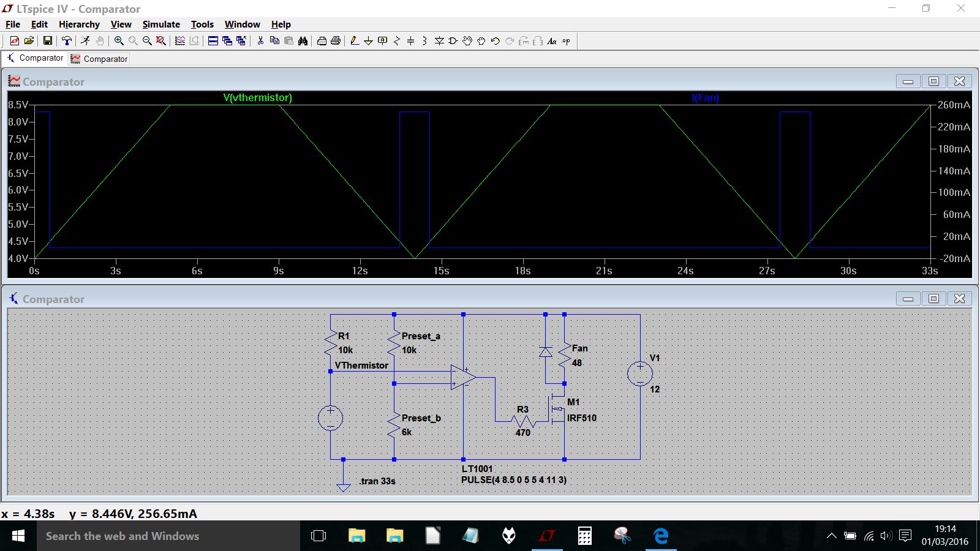Screen dimensions: 980x551
Task: Place a diode component
Action: (x=439, y=41)
